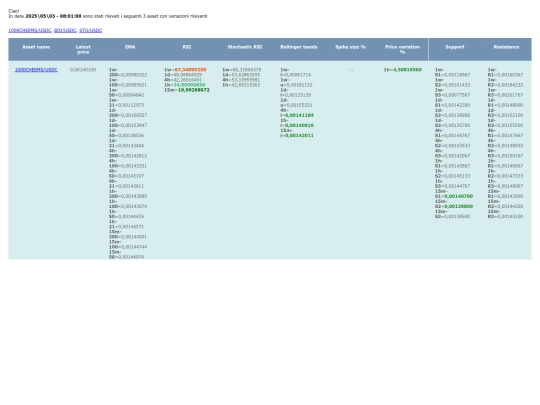The image size is (540, 405).
Task: Click the 1d RSI value
Action: point(188,75)
